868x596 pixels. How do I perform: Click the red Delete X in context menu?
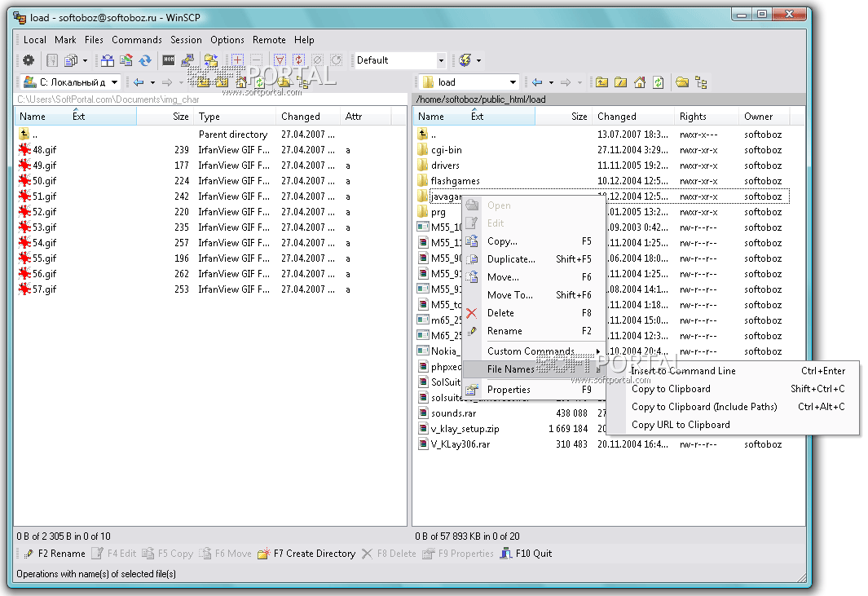pos(472,314)
